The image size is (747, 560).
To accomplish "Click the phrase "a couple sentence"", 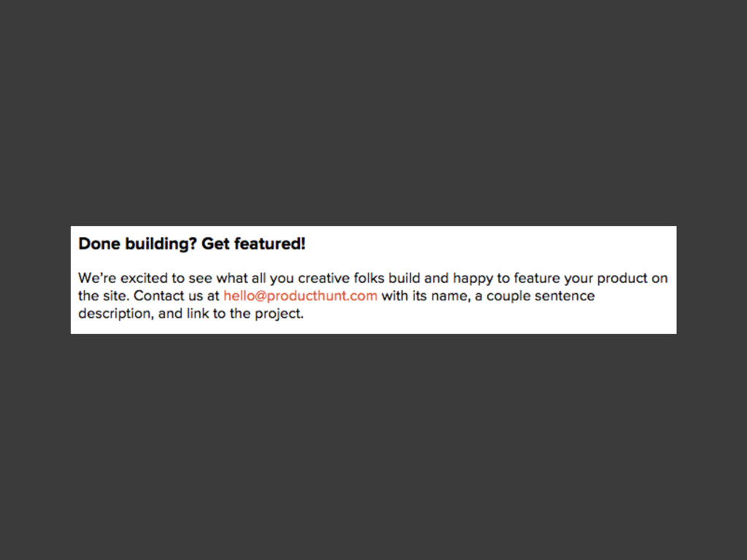I will (x=535, y=296).
